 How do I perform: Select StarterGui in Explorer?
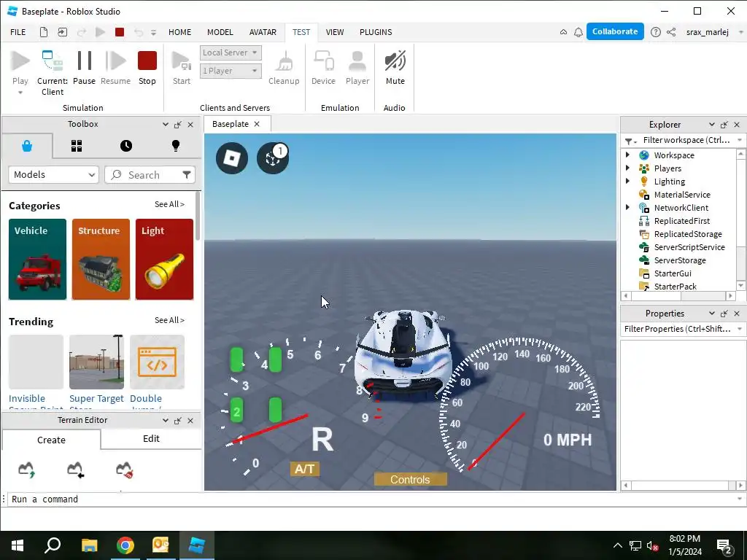tap(672, 273)
